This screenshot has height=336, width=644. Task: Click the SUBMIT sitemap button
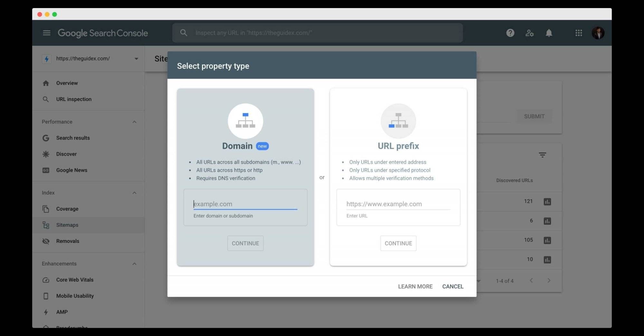coord(534,116)
